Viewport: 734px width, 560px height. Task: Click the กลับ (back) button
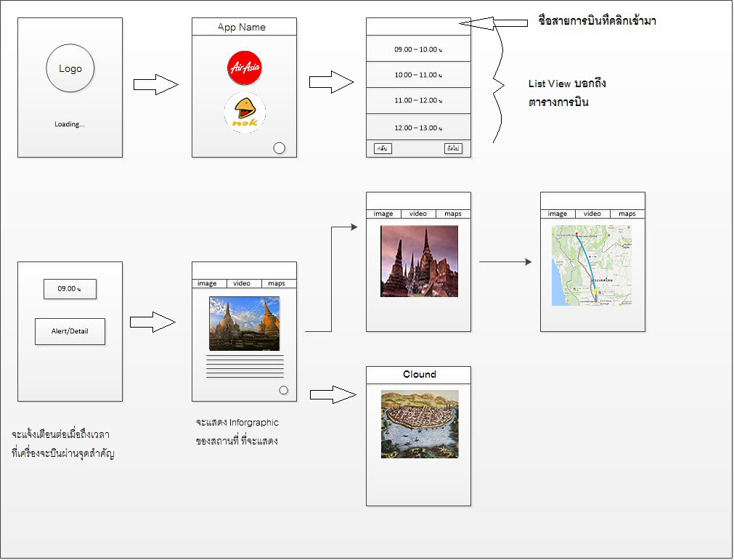click(x=383, y=148)
